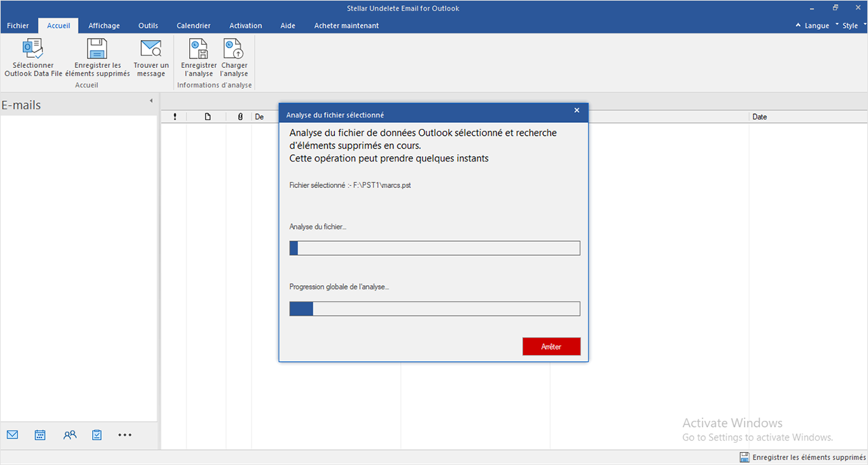Restore the main window size

point(836,8)
